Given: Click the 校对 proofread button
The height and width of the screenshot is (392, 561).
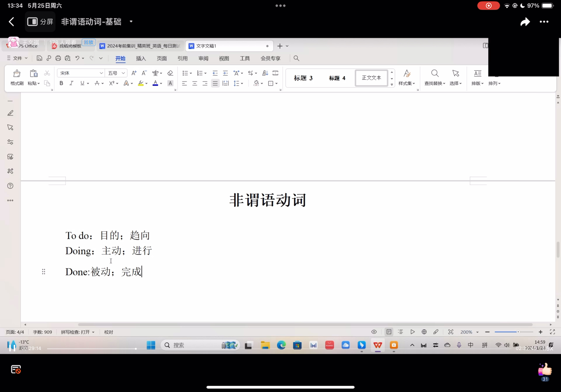Looking at the screenshot, I should click(108, 332).
